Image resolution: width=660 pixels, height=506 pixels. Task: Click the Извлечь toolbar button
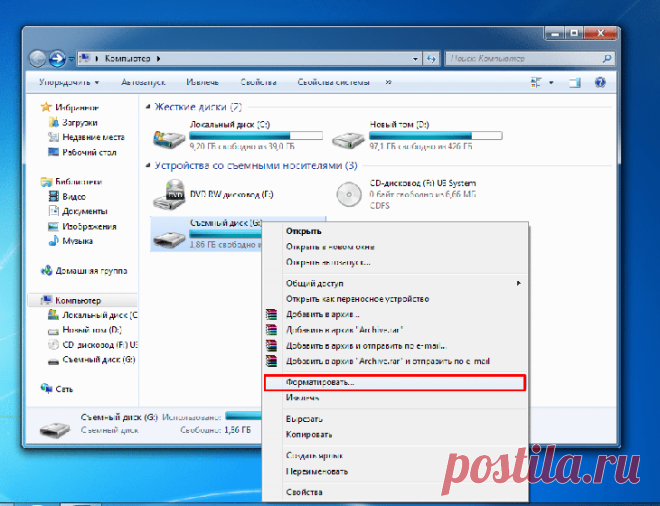[202, 82]
